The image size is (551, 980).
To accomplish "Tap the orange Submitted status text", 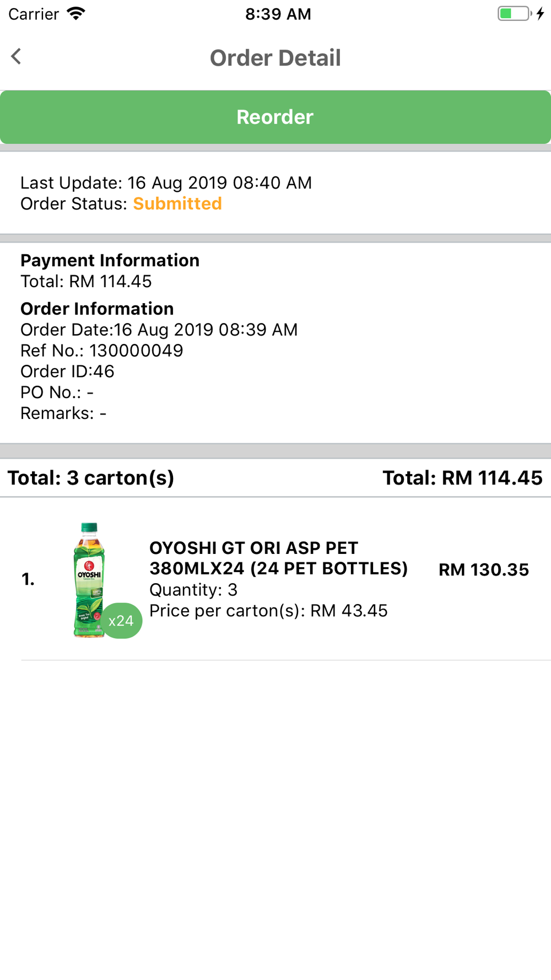I will click(177, 204).
